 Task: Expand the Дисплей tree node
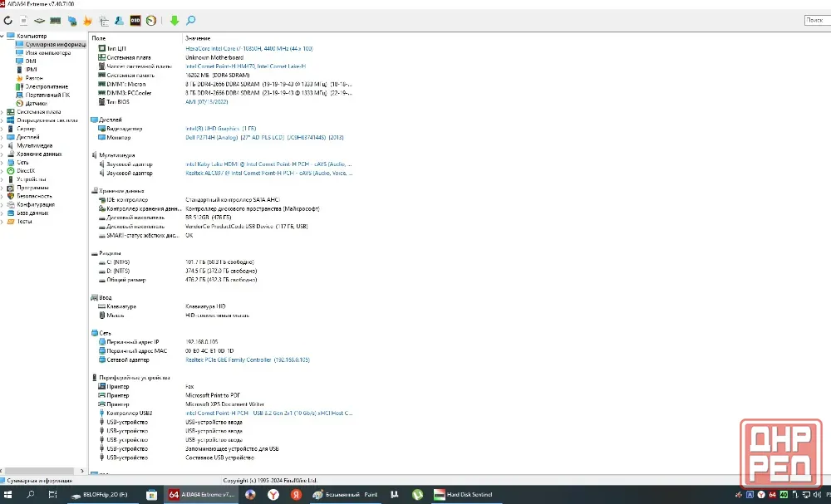tap(2, 137)
